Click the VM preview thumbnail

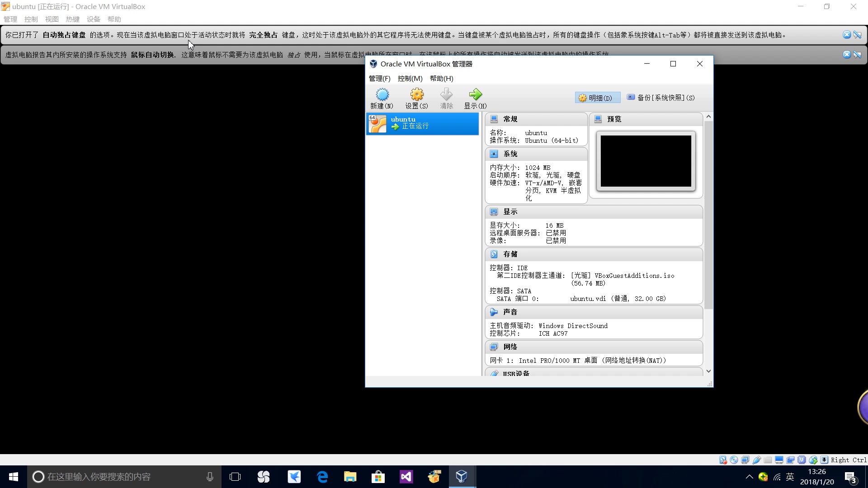646,161
